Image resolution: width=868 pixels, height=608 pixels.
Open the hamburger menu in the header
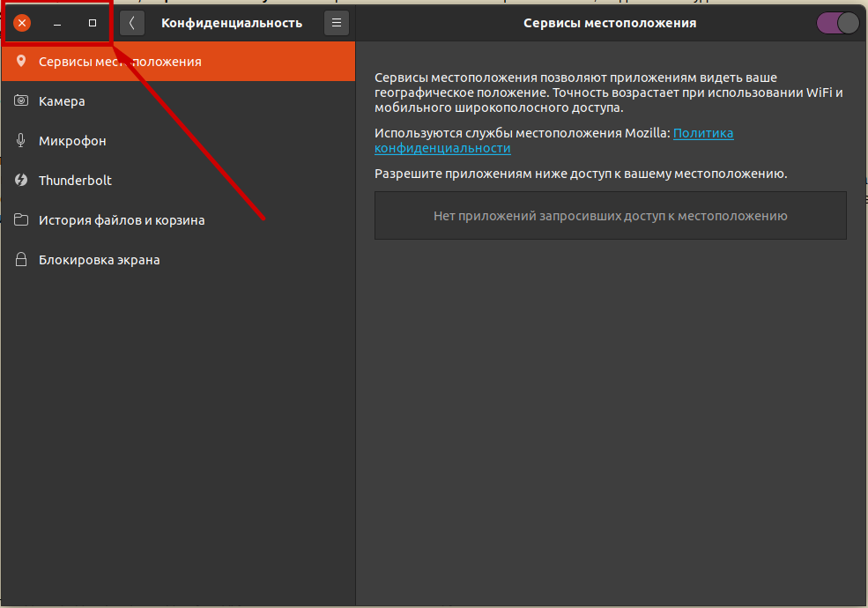(336, 23)
